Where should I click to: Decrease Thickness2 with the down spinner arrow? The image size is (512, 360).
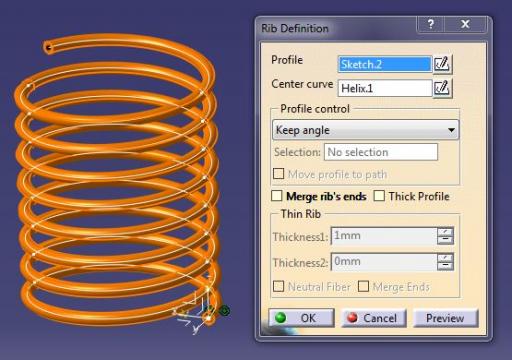click(445, 266)
